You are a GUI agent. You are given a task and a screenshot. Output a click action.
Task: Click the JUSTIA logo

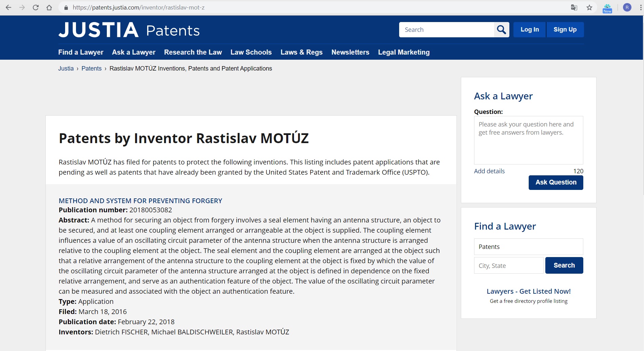click(98, 30)
